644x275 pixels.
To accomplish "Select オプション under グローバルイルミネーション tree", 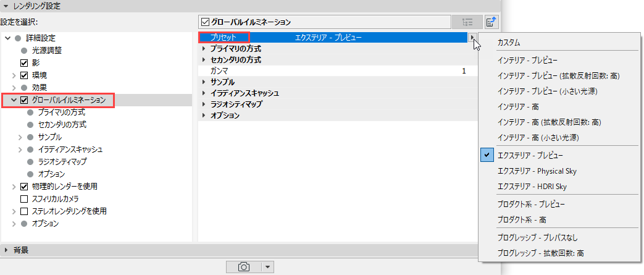I will [51, 174].
